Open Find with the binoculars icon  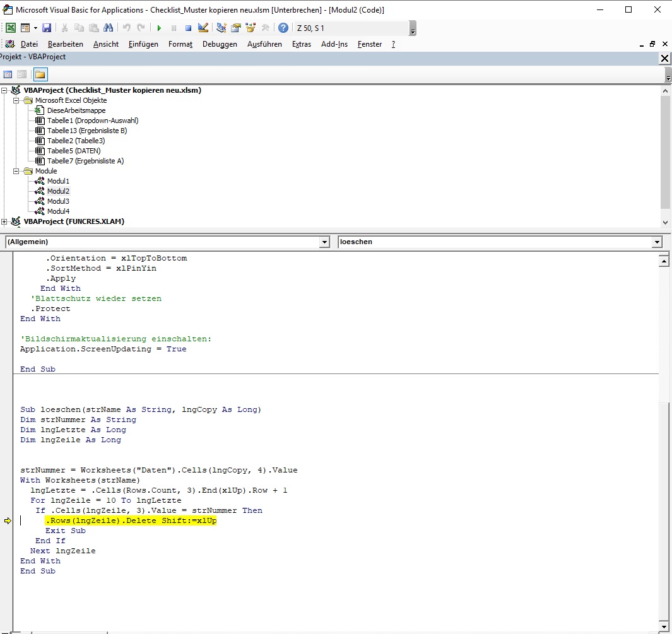pyautogui.click(x=108, y=28)
